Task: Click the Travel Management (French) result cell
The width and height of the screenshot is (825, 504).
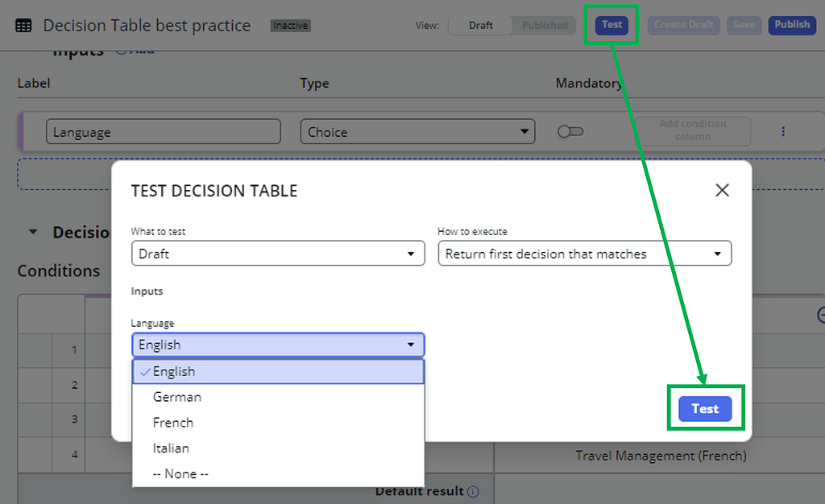Action: tap(661, 456)
